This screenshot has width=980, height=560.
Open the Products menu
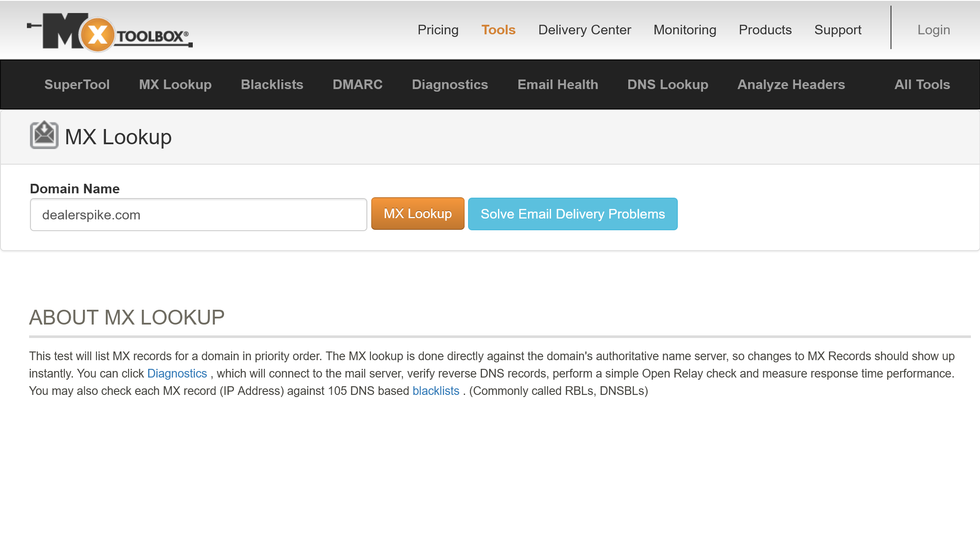(765, 30)
